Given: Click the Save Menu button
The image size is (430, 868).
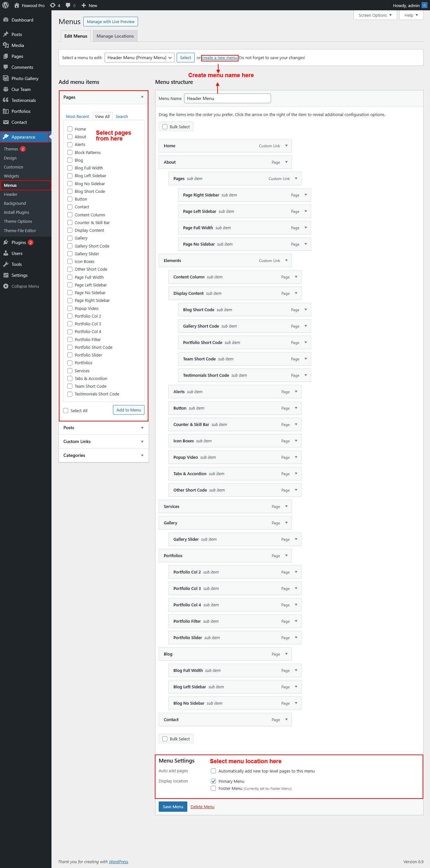Looking at the screenshot, I should click(x=173, y=806).
